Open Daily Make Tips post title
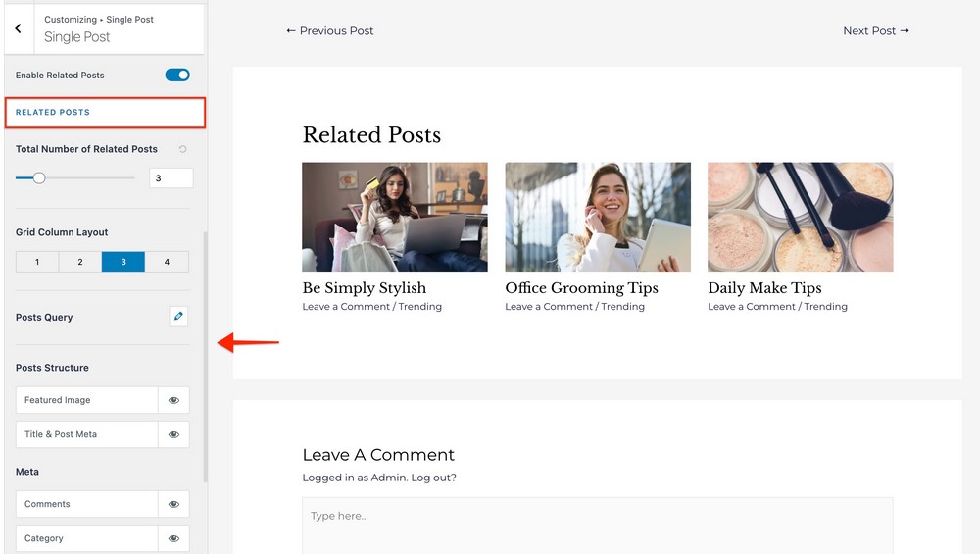 (764, 287)
